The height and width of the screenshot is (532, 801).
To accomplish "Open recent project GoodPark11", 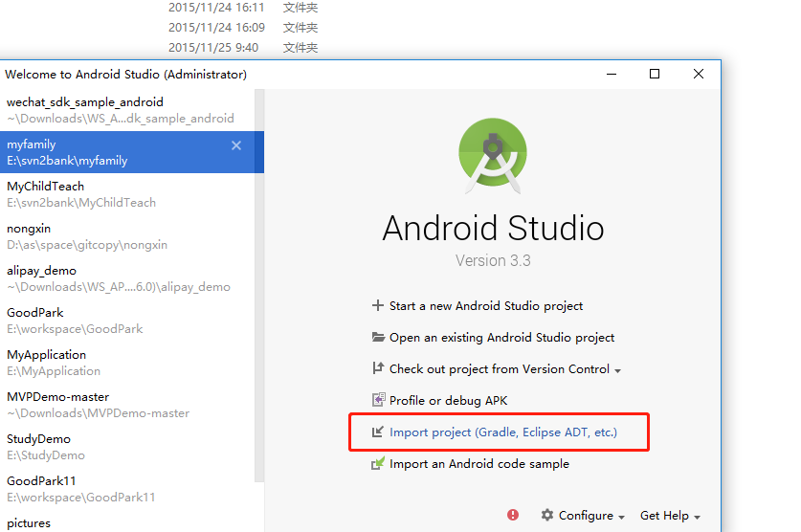I will point(127,489).
